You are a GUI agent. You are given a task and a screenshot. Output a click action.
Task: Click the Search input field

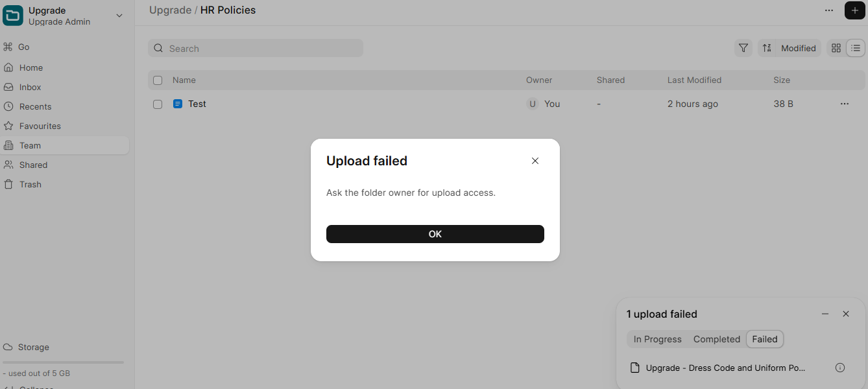[256, 48]
